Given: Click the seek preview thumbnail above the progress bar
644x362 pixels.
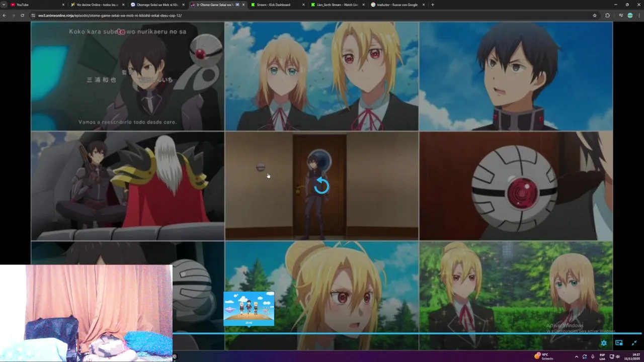Looking at the screenshot, I should (249, 308).
